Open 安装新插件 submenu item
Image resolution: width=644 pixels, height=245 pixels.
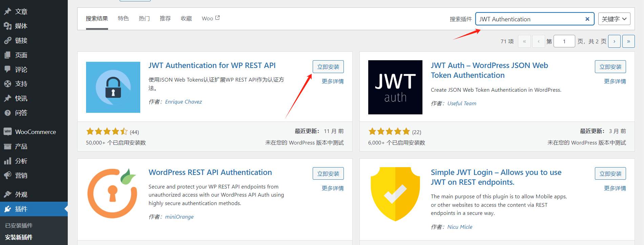19,237
